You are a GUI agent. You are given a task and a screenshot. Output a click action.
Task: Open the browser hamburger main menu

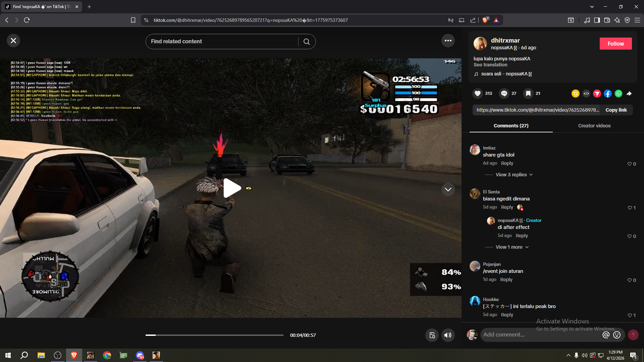637,20
